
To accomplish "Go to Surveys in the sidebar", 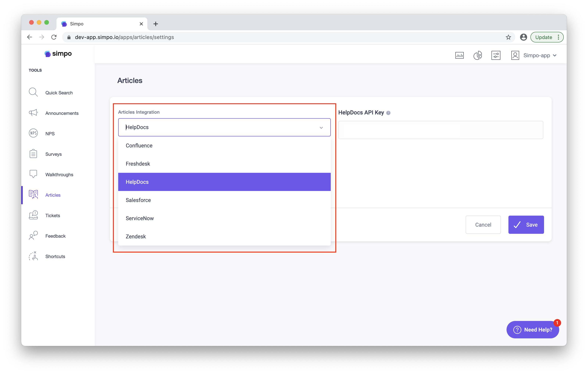I will click(x=53, y=154).
